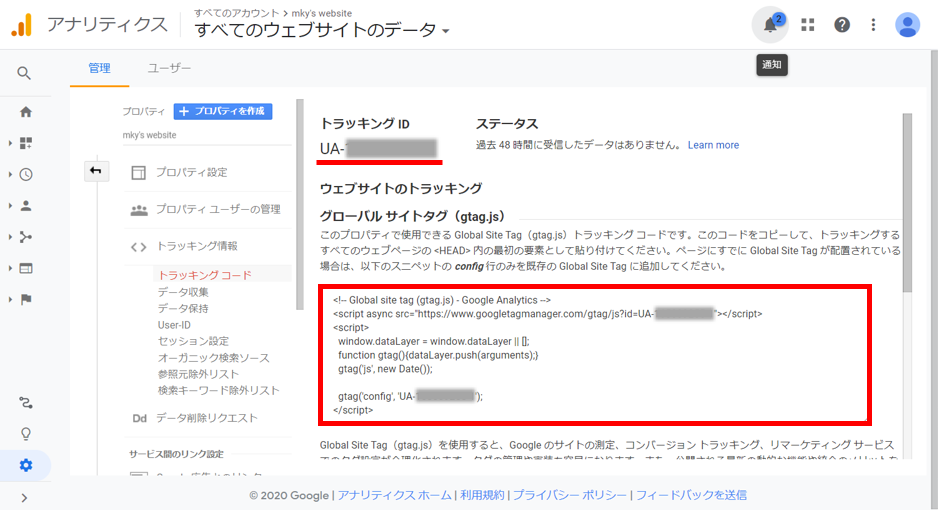938x510 pixels.
Task: Open プライバシー ポリシー footer link
Action: pyautogui.click(x=570, y=495)
